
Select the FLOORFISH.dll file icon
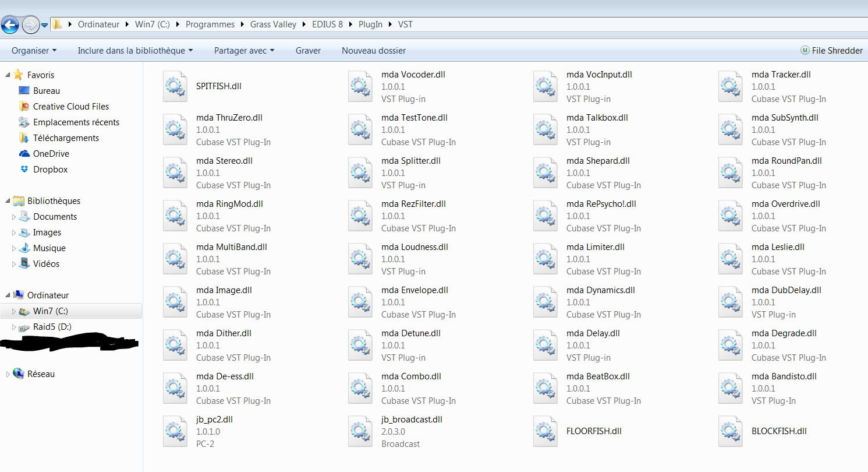tap(545, 431)
